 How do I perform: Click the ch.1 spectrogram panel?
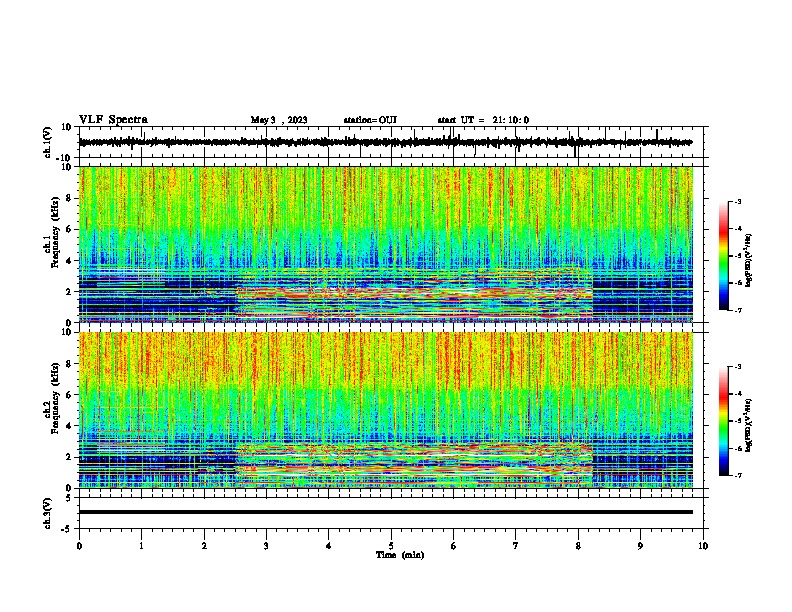pyautogui.click(x=385, y=244)
